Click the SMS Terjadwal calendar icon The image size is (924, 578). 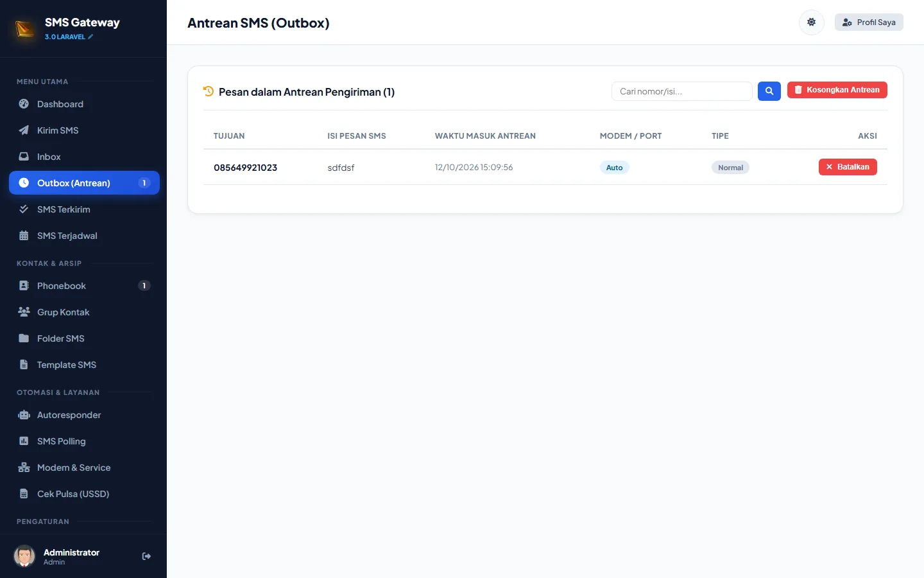tap(24, 236)
